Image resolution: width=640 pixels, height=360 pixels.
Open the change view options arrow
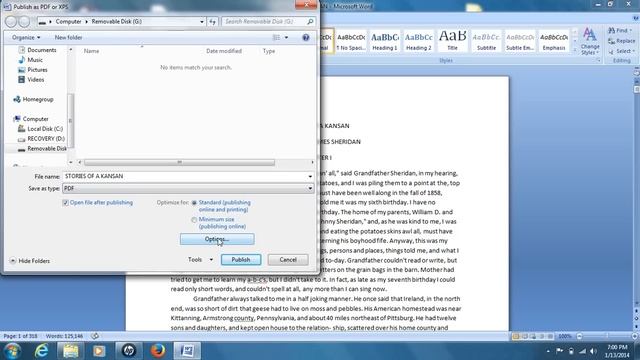[286, 38]
